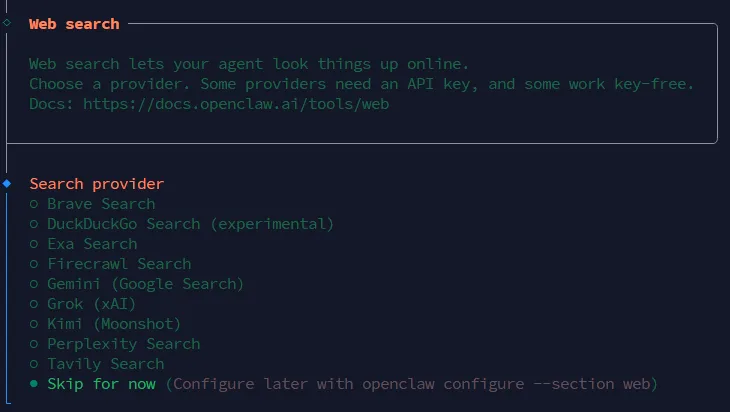Click the Tavily Search label text
Screen dimensions: 730x412
[x=105, y=364]
